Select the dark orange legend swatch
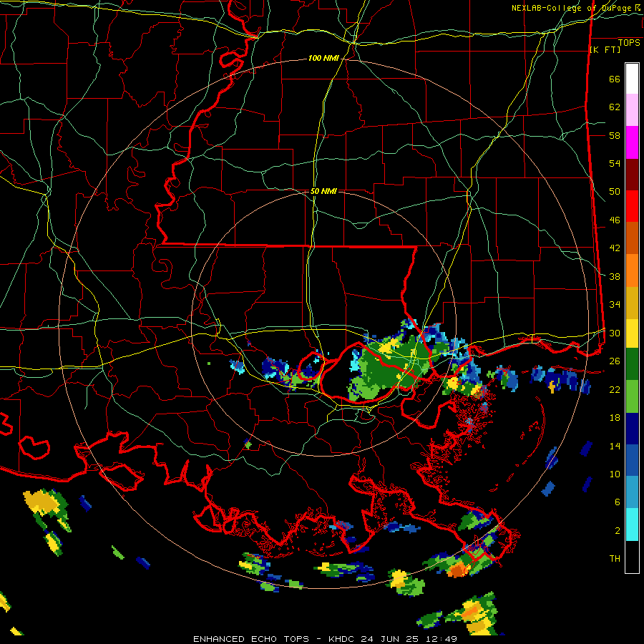The image size is (644, 644). click(632, 238)
